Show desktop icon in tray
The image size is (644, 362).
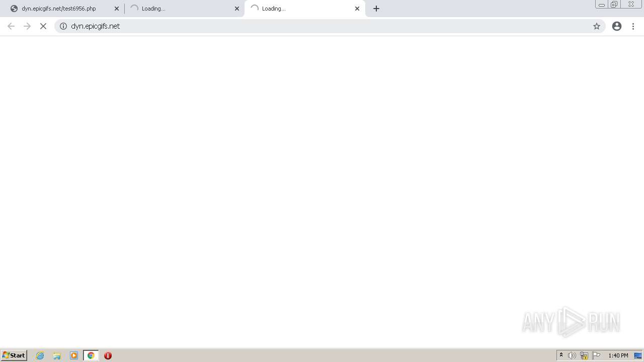(x=638, y=355)
